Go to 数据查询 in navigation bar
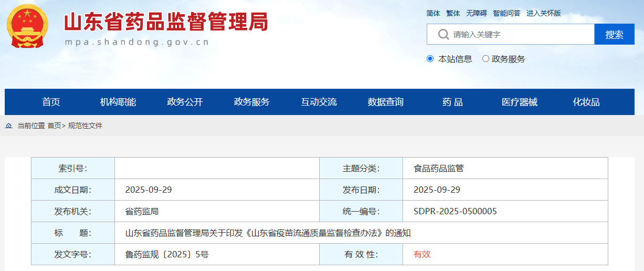 tap(386, 102)
